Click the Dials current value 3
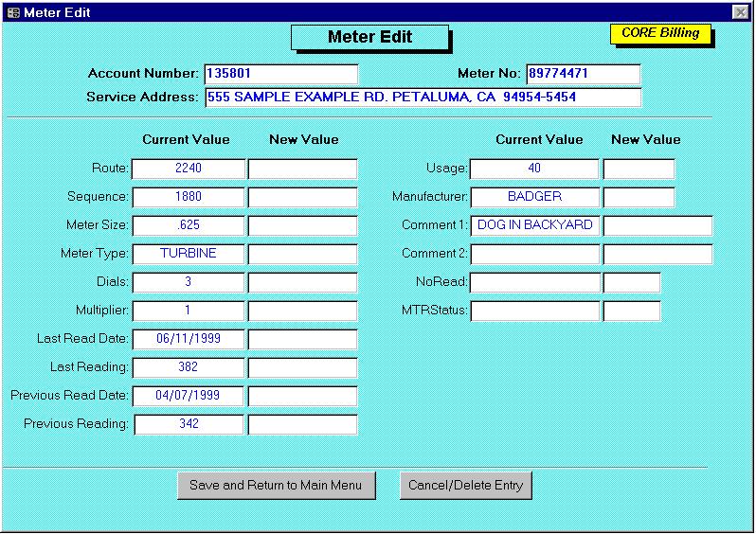Viewport: 756px width, 534px height. click(189, 283)
